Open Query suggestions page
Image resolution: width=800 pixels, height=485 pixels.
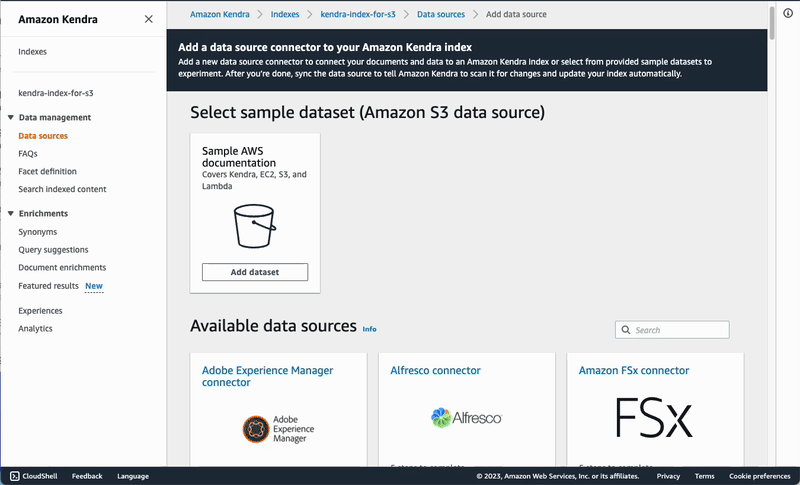(x=53, y=250)
